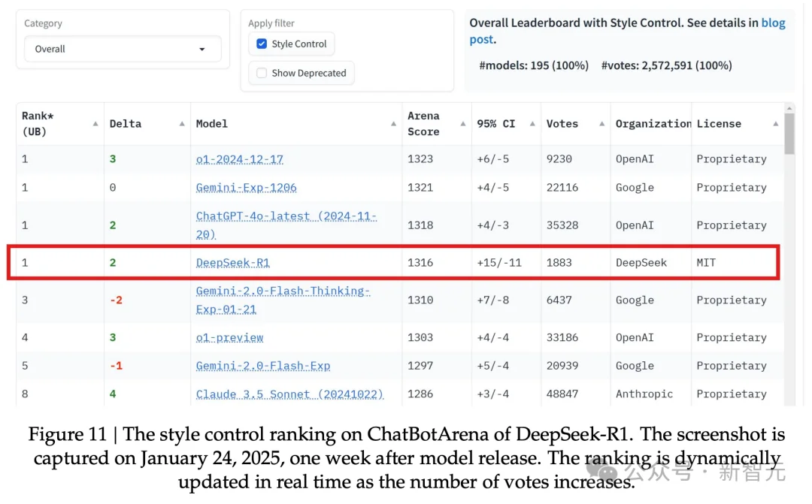Click the Category dropdown caret arrow
Screen dimensions: 812x504
pos(201,50)
